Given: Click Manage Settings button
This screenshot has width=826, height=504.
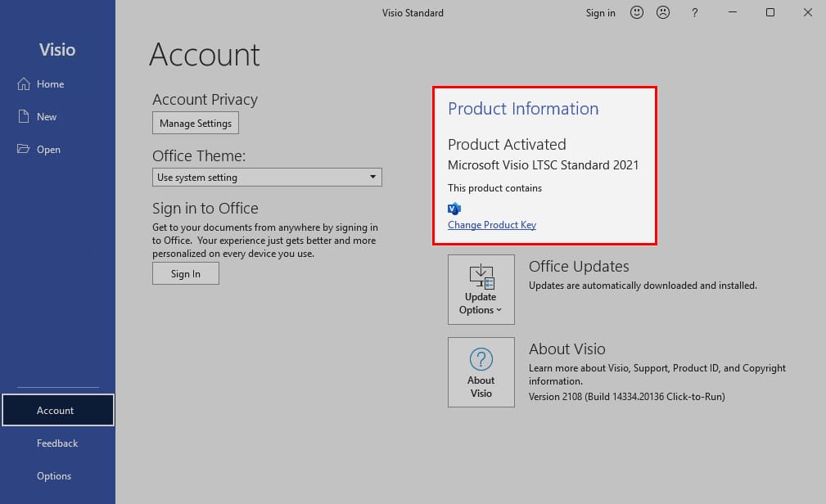Looking at the screenshot, I should tap(196, 124).
